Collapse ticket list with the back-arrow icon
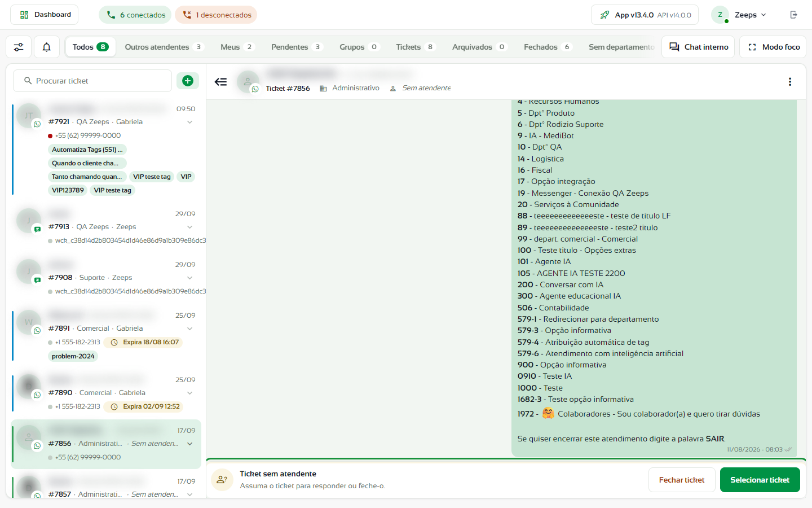The height and width of the screenshot is (508, 812). 220,82
